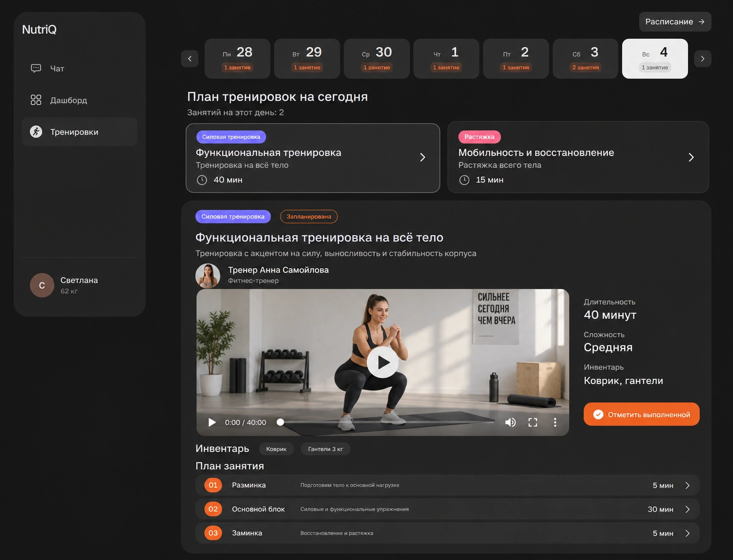Select Tuesday 29 in the week calendar

(x=307, y=59)
